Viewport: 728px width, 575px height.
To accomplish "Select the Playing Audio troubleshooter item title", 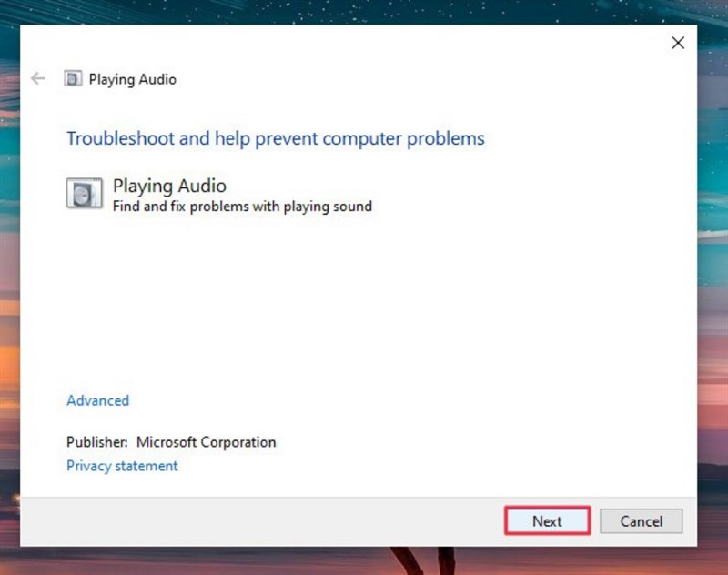I will pos(169,186).
